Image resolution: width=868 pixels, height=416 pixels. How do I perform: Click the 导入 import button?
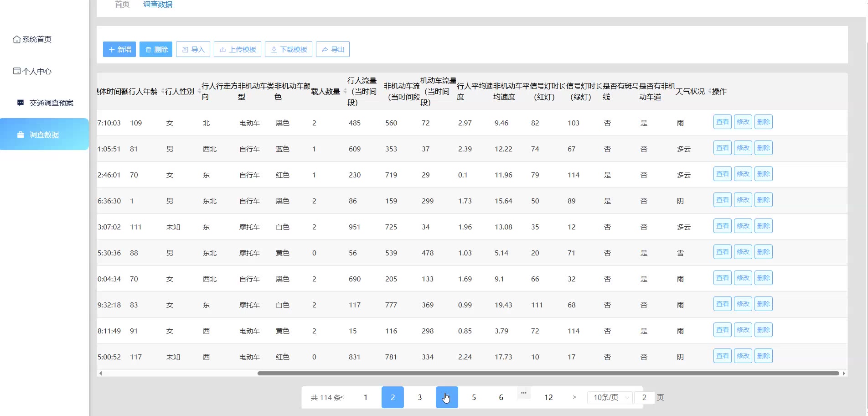click(193, 49)
